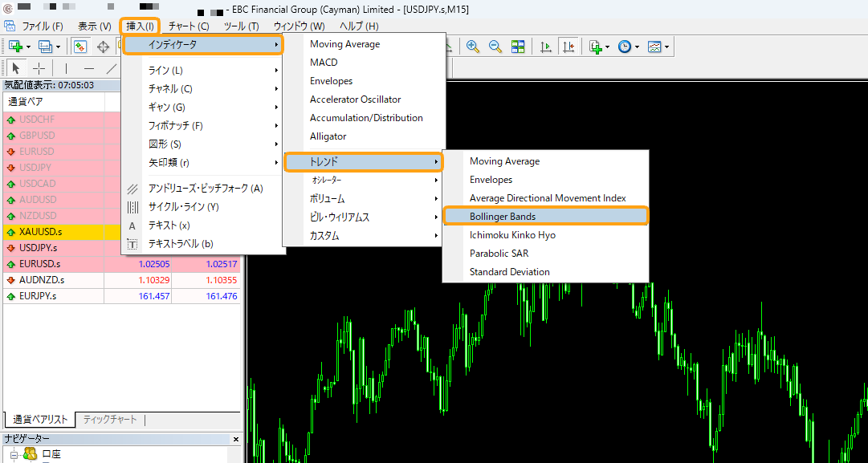Image resolution: width=868 pixels, height=463 pixels.
Task: Toggle the Chart Shift button
Action: 568,47
